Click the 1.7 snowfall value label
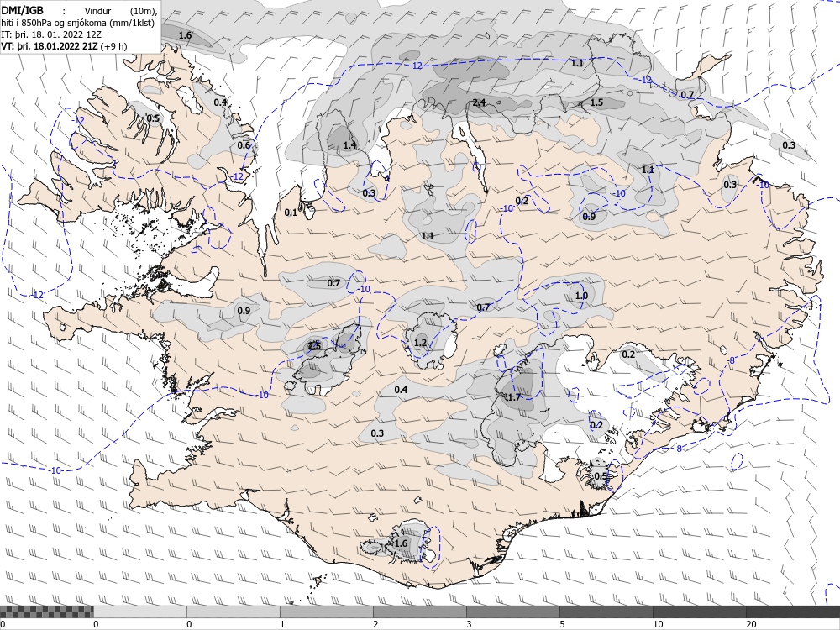The height and width of the screenshot is (630, 840). tap(512, 397)
